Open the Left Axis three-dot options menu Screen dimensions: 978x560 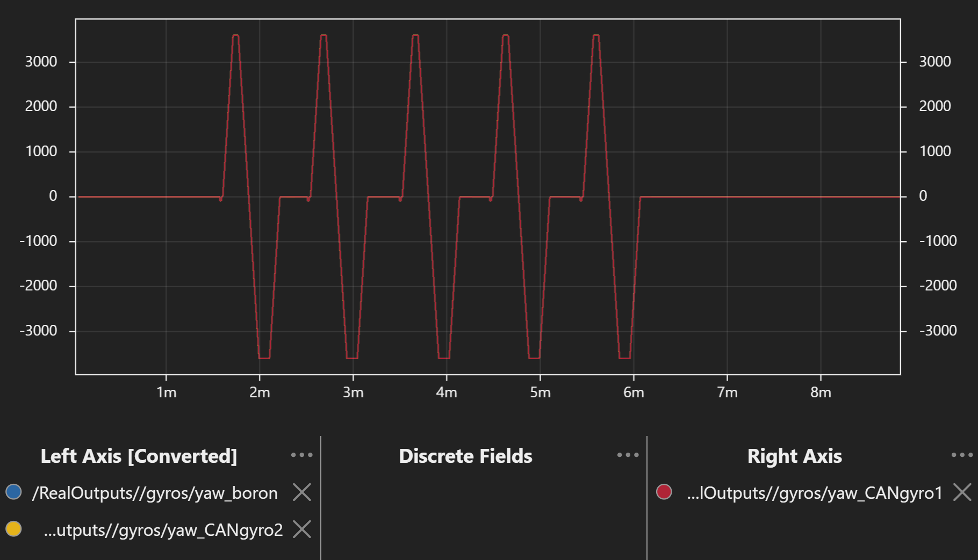[x=301, y=455]
